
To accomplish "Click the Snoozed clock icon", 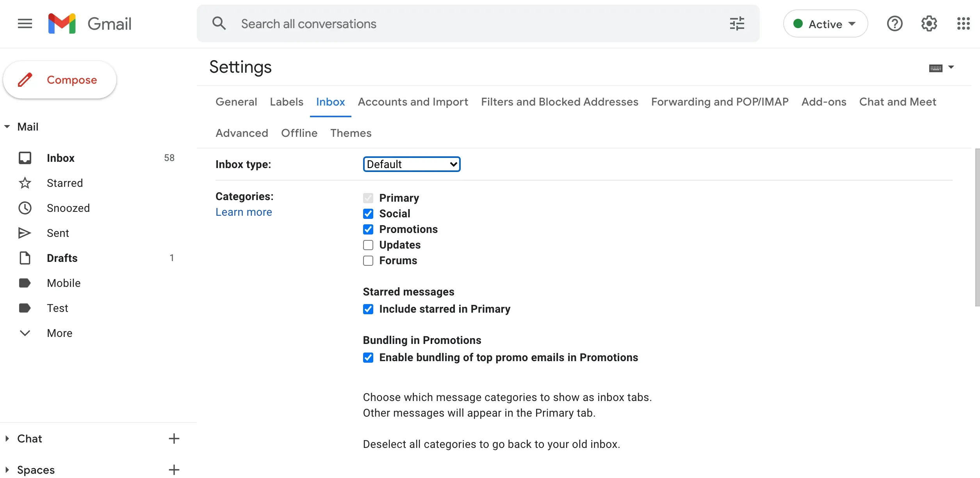I will [25, 208].
